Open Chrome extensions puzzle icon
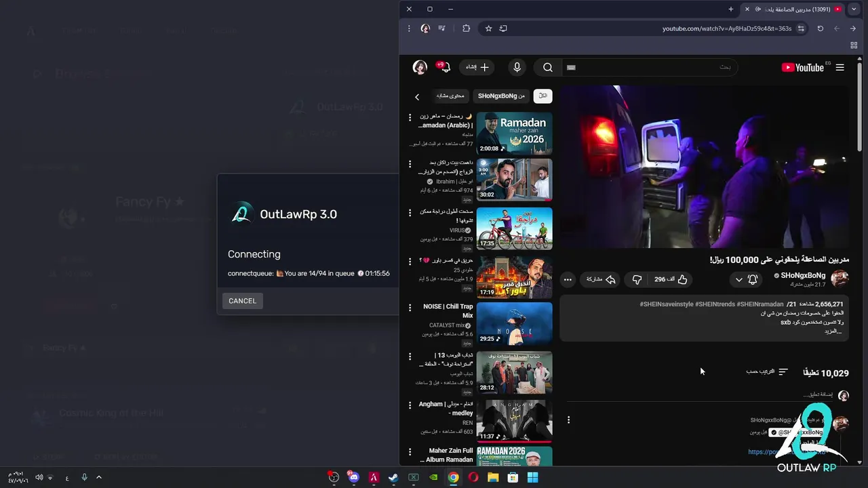Screen dimensions: 868x488 (466, 28)
